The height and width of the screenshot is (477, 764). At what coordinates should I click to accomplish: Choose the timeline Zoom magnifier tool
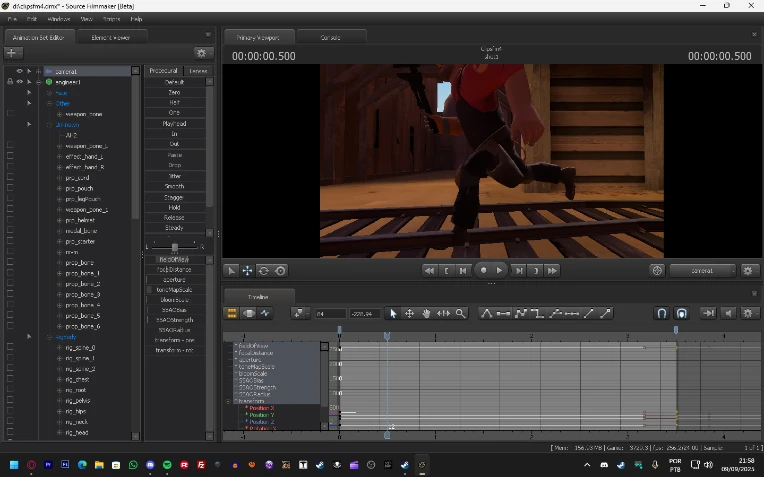[x=460, y=313]
